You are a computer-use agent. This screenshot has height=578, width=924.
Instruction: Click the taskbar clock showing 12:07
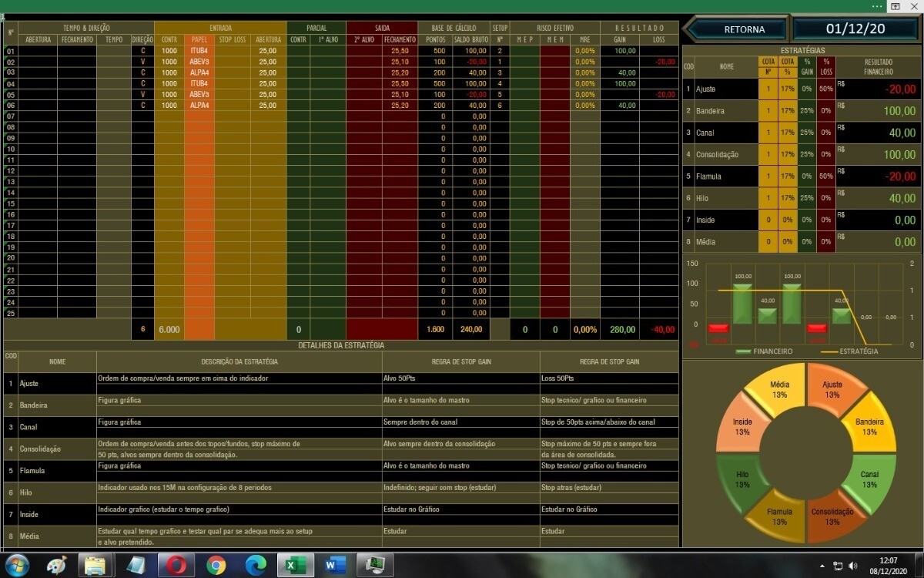pyautogui.click(x=889, y=566)
